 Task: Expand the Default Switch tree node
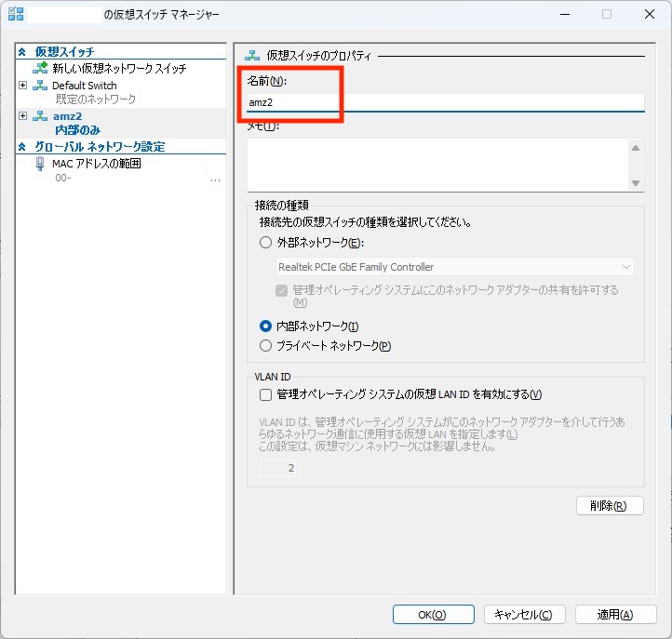[23, 86]
